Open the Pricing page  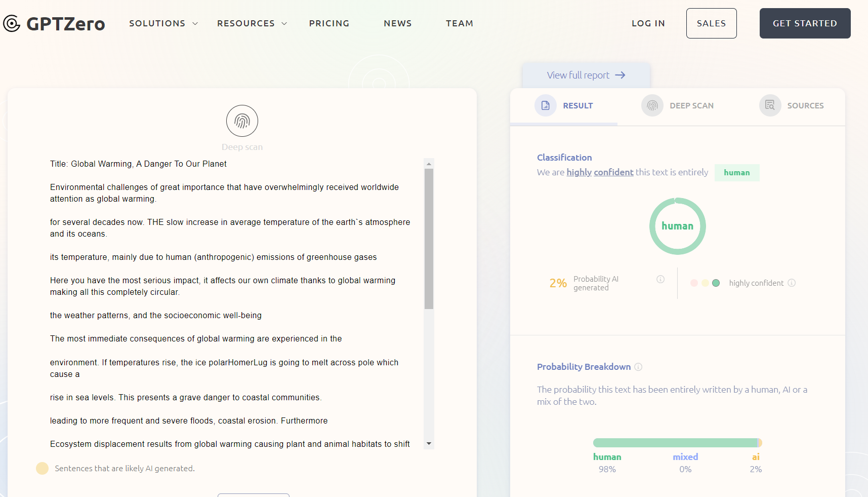point(329,23)
